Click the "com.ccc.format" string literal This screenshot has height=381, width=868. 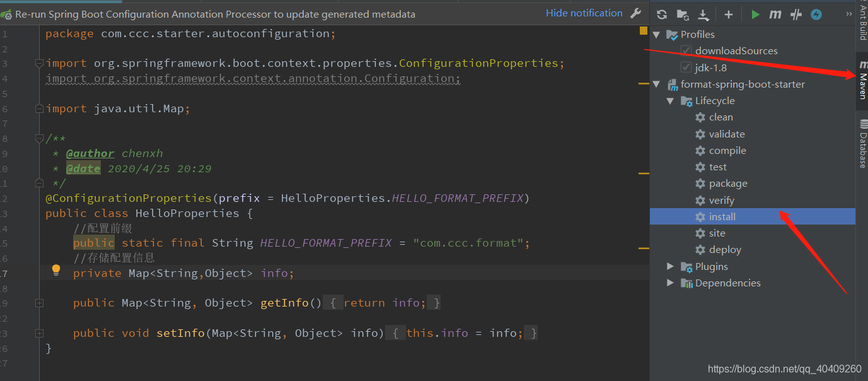tap(469, 243)
